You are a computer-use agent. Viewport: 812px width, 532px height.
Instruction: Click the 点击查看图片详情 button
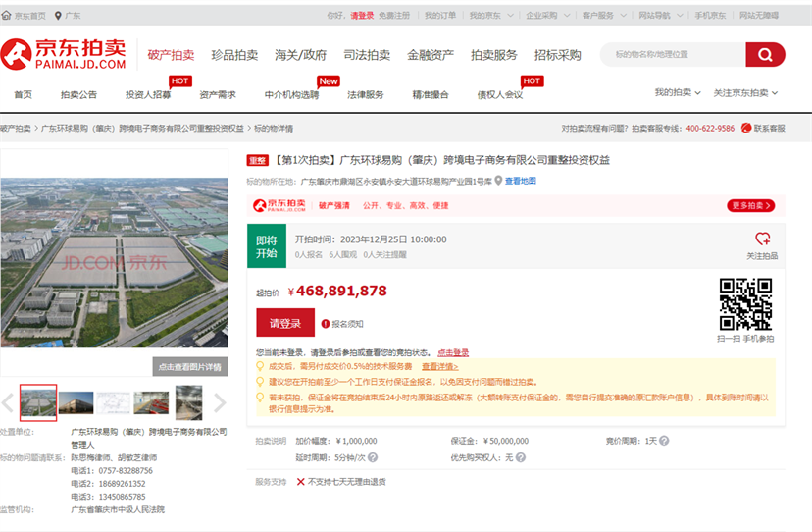pyautogui.click(x=190, y=366)
